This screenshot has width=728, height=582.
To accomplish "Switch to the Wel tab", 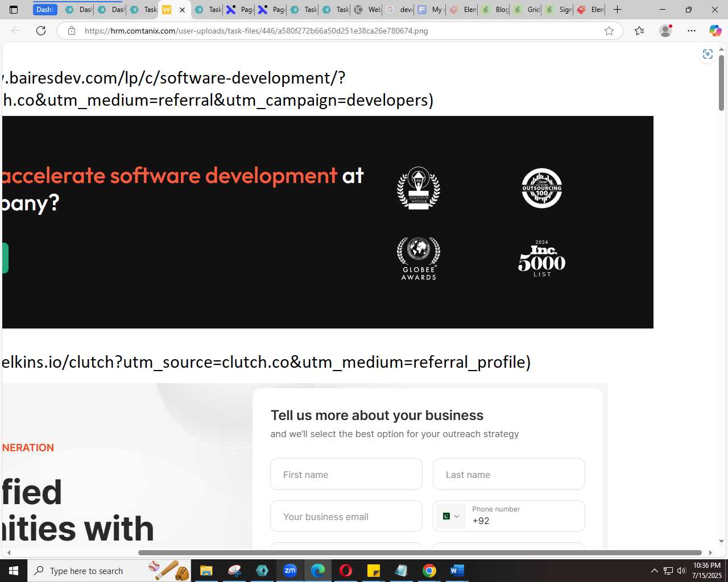I will click(367, 10).
